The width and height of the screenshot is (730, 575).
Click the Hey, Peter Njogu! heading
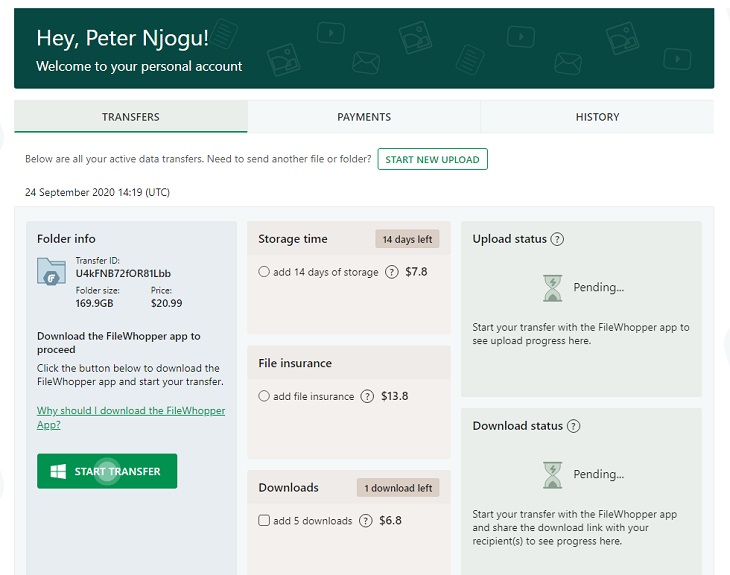pyautogui.click(x=122, y=38)
